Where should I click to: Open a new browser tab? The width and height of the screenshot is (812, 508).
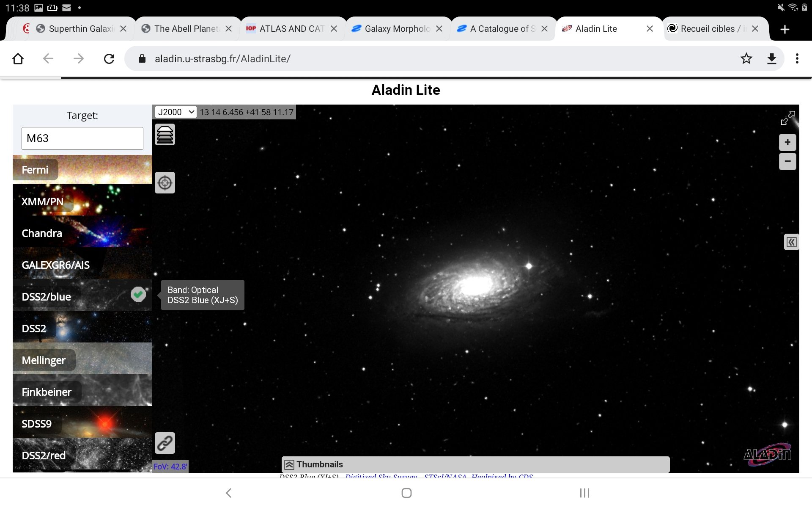click(785, 29)
